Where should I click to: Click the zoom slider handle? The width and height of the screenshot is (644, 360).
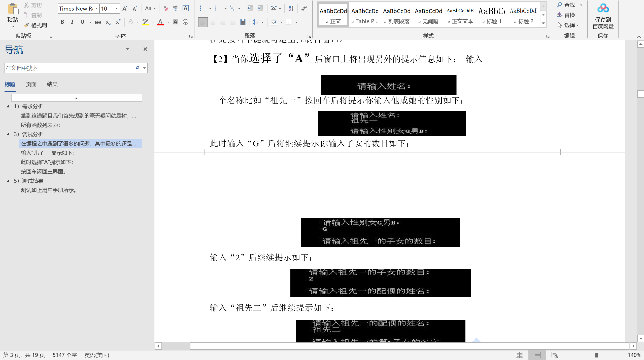click(x=596, y=355)
